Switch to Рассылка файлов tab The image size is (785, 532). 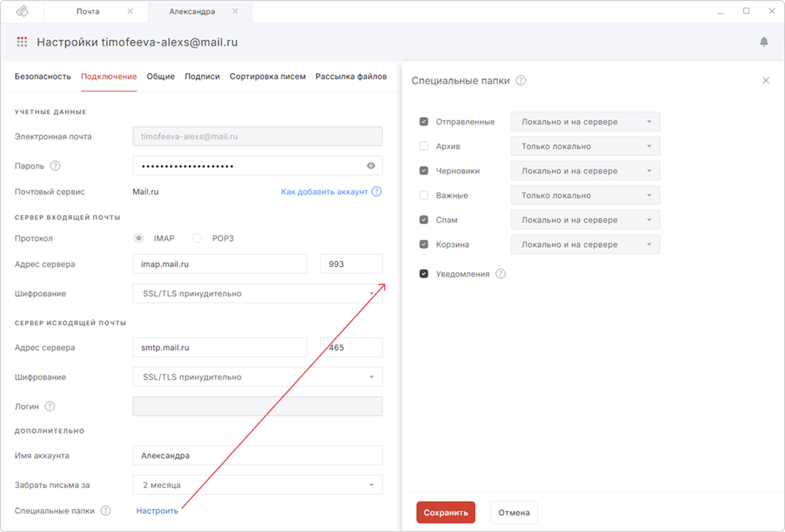tap(351, 76)
